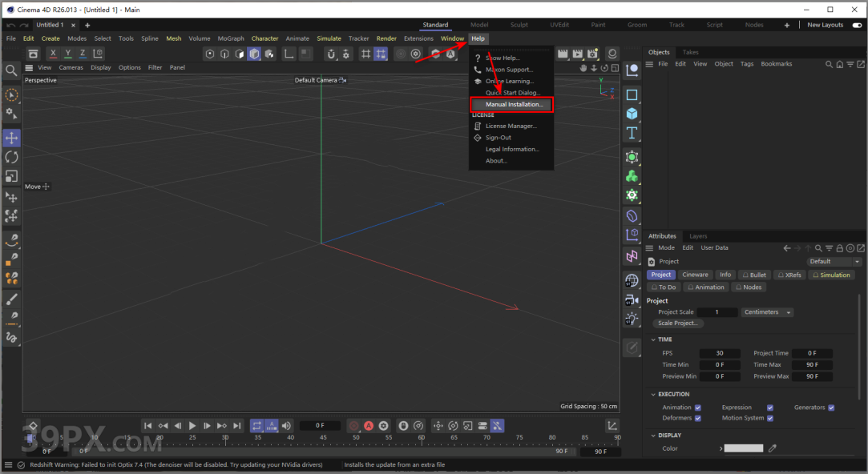Switch to the Takes tab
The height and width of the screenshot is (474, 868).
(690, 52)
